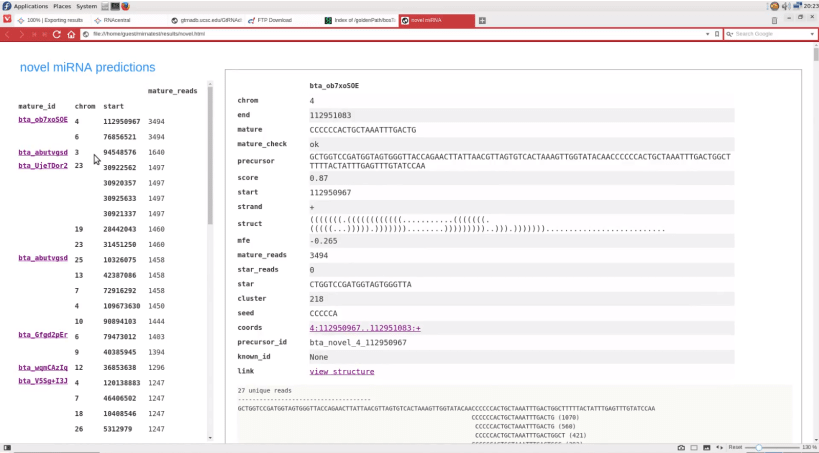The height and width of the screenshot is (453, 819).
Task: Switch to the gtrnadb.ucsc.edu tab
Action: [x=206, y=20]
